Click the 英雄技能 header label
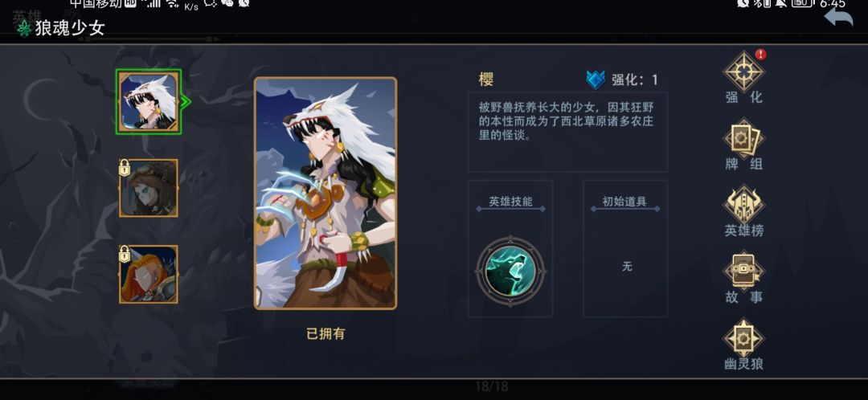Viewport: 868px width, 400px height. click(x=510, y=202)
